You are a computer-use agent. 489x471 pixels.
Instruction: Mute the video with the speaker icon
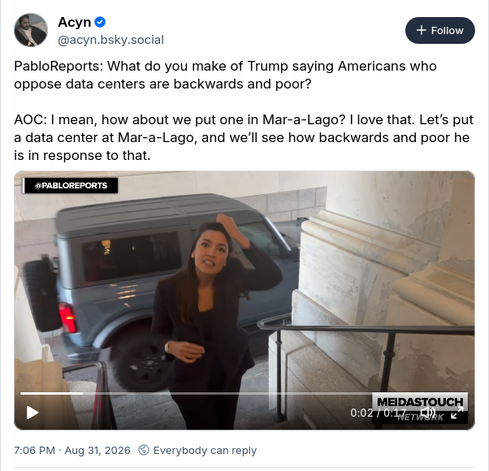coord(428,413)
